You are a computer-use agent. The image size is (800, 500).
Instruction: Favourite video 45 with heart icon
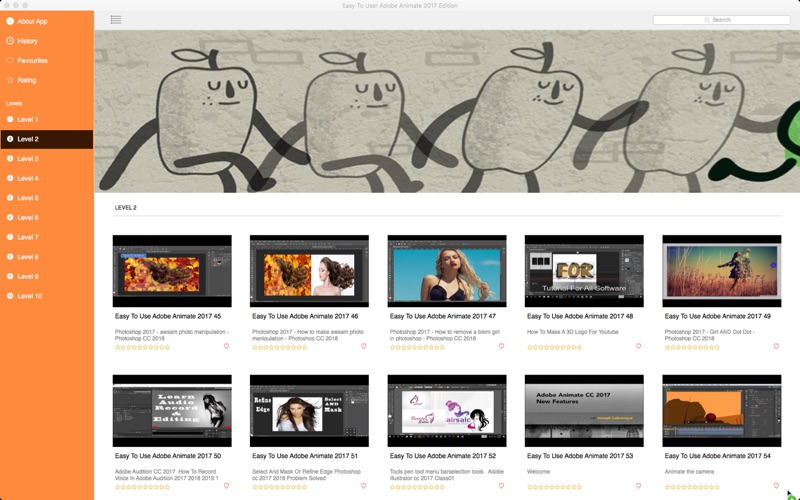[x=227, y=346]
